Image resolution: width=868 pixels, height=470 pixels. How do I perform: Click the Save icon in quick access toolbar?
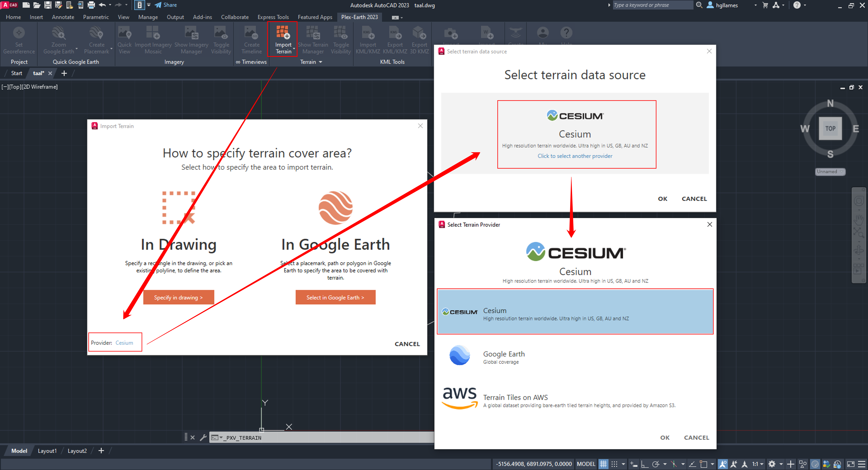48,5
